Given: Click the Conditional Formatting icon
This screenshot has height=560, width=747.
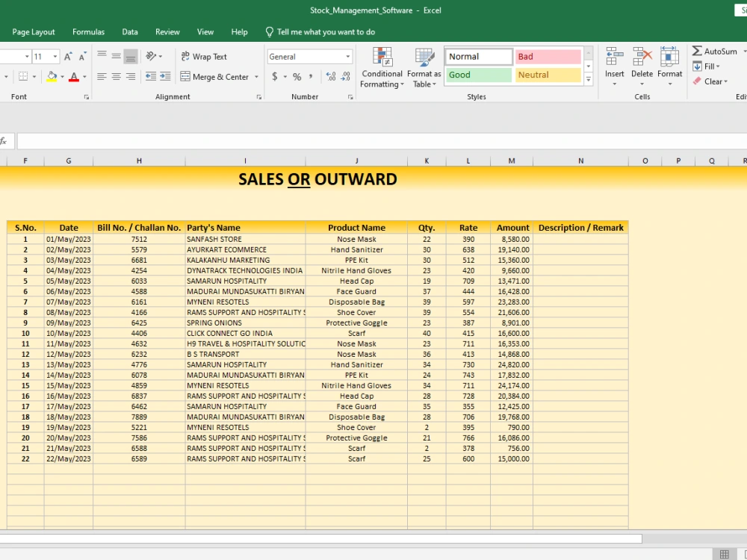Looking at the screenshot, I should (382, 57).
